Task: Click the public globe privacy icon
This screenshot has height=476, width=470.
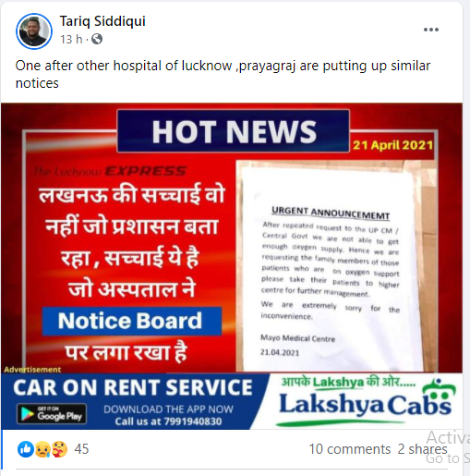Action: coord(97,39)
